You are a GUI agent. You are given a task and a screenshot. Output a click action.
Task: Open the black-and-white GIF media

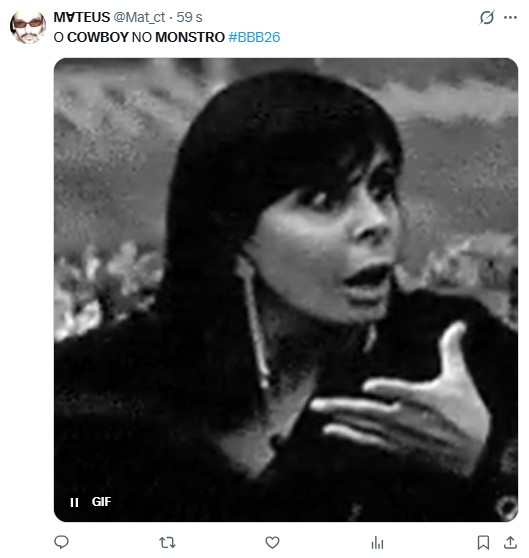click(286, 290)
